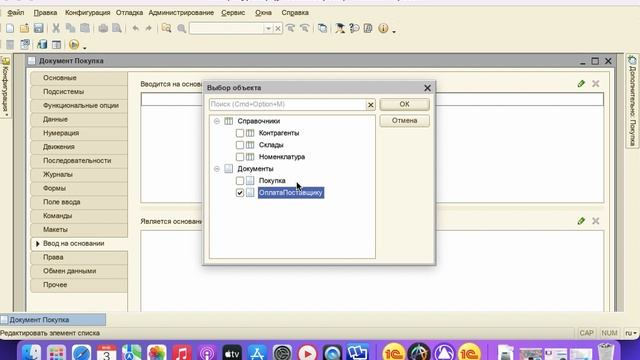Open the Окна menu
Image resolution: width=640 pixels, height=360 pixels.
[x=263, y=13]
